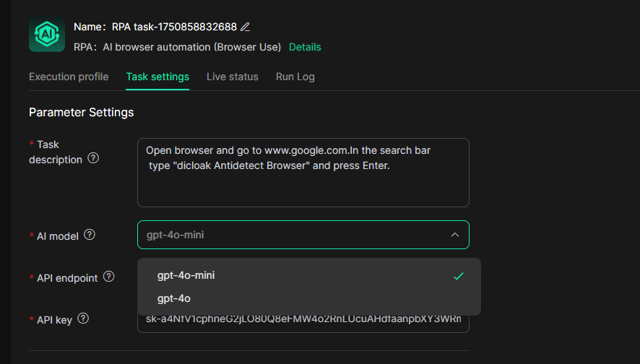
Task: Click the AI robot logo icon
Action: 47,34
